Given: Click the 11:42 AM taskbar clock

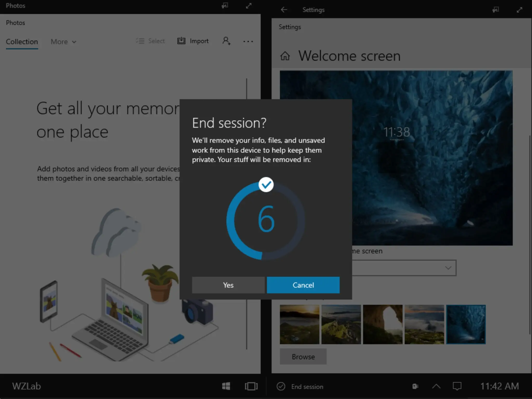Looking at the screenshot, I should point(499,386).
